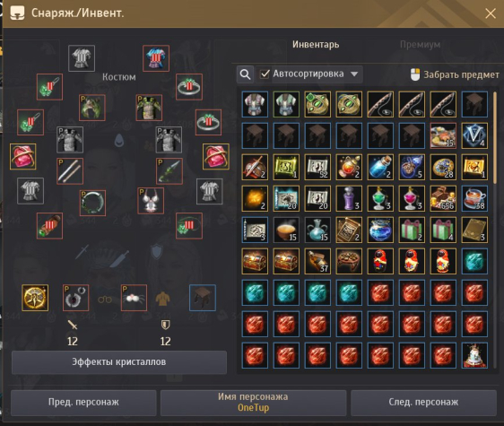Click the Пред. персонаж button
Viewport: 504px width, 426px height.
click(x=83, y=403)
